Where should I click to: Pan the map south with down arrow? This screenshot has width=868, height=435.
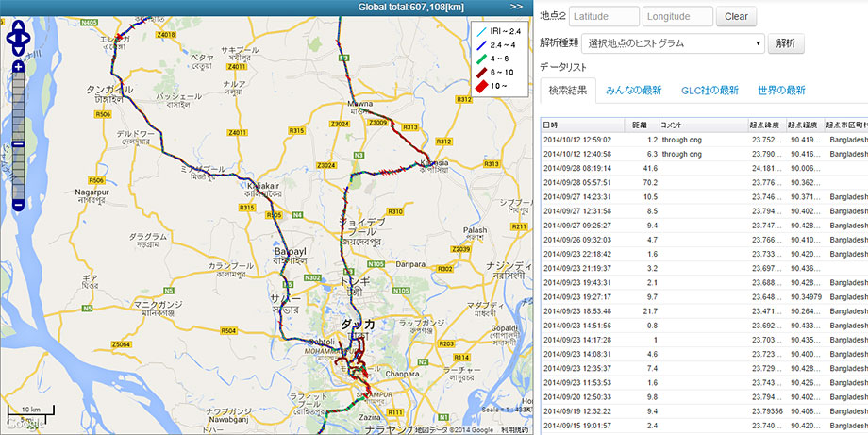pos(18,50)
